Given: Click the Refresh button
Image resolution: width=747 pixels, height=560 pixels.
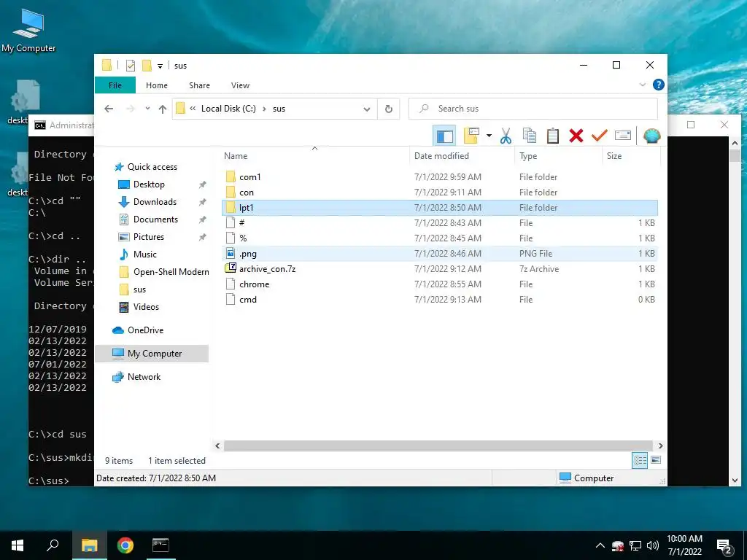Looking at the screenshot, I should [x=389, y=109].
